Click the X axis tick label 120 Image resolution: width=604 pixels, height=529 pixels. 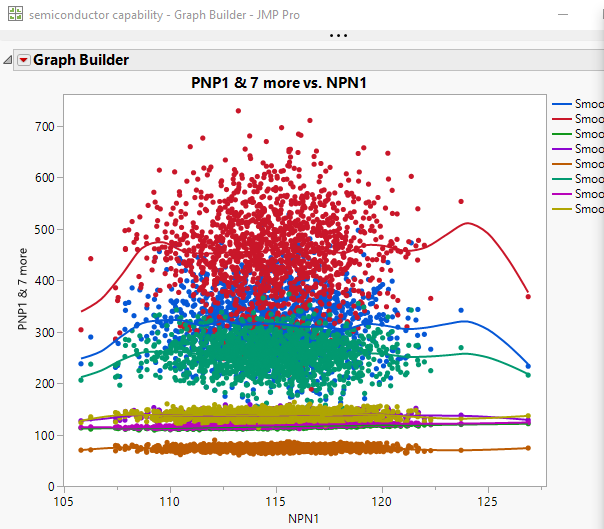pos(382,502)
